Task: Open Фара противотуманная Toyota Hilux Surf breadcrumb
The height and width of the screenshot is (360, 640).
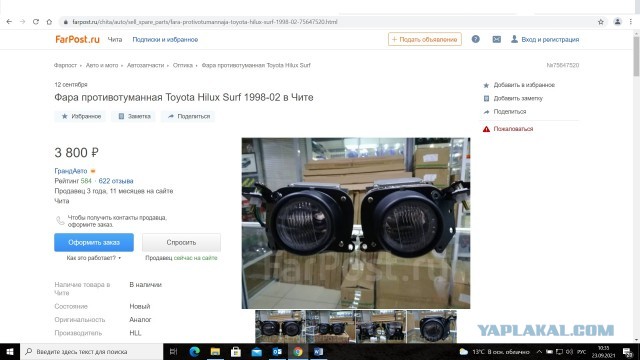Action: [256, 65]
